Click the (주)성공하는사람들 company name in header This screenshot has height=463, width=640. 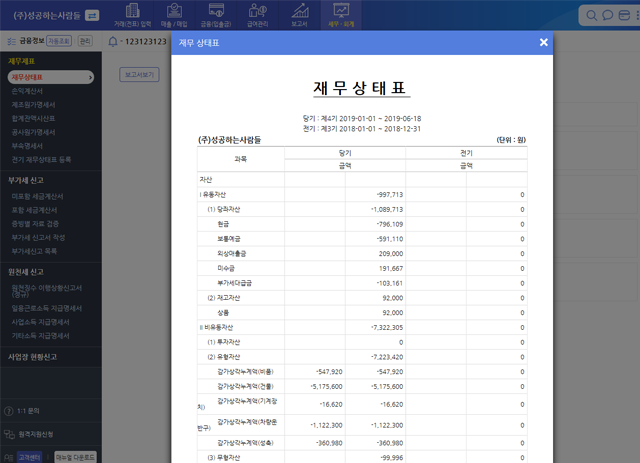click(x=47, y=16)
